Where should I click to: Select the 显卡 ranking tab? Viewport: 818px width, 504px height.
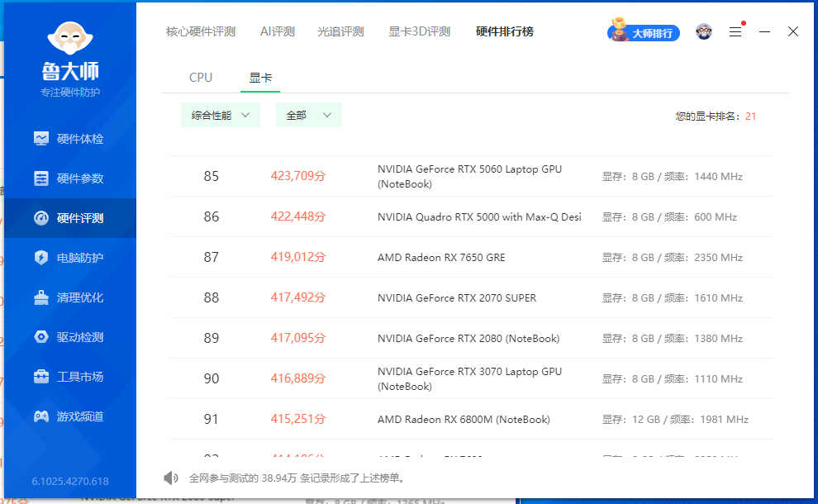260,78
